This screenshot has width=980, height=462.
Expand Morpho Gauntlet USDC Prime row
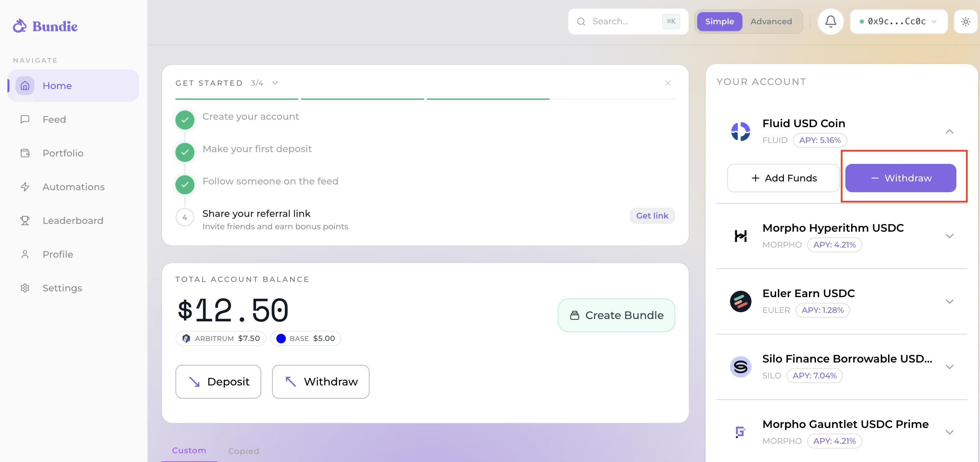coord(949,432)
